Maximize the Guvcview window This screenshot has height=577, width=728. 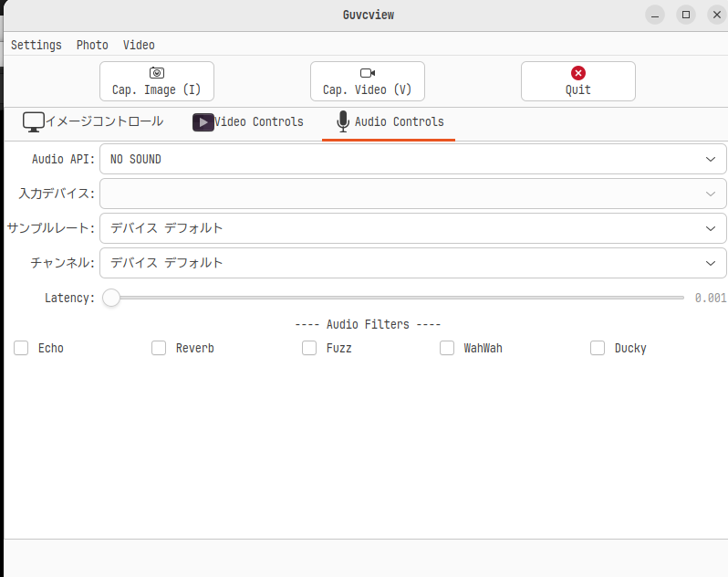click(686, 15)
